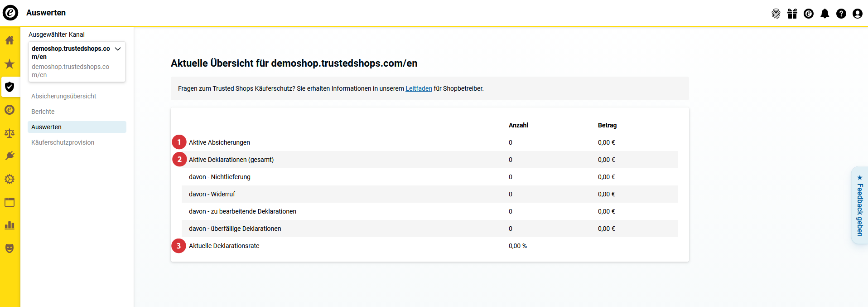Screen dimensions: 868x307
Task: Click the 0,00 % Deklarationsrate value
Action: 518,246
